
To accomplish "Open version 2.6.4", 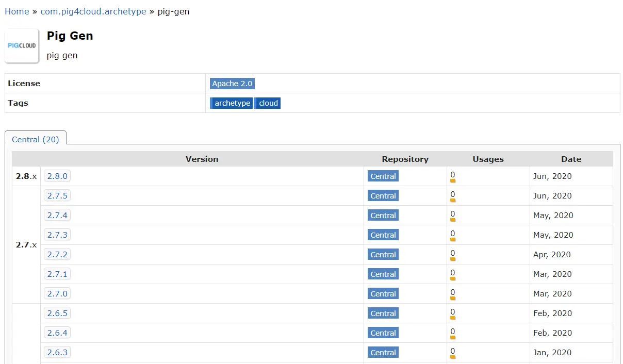I will pos(57,333).
